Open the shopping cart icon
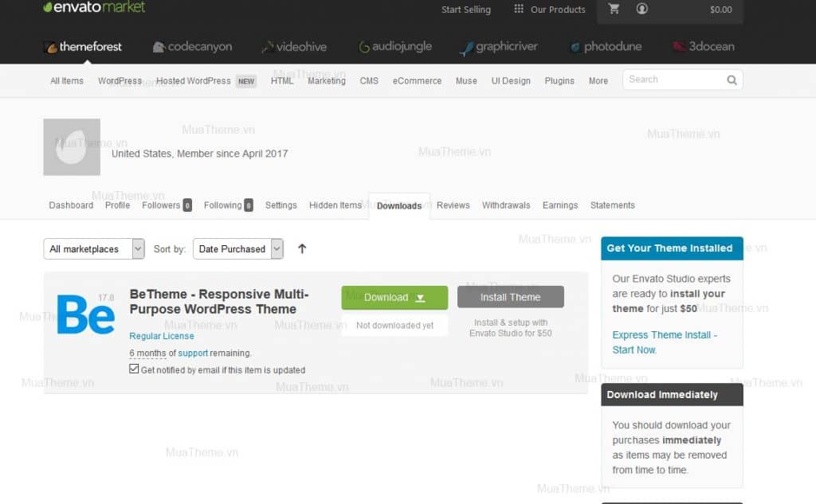The height and width of the screenshot is (504, 816). pyautogui.click(x=614, y=10)
